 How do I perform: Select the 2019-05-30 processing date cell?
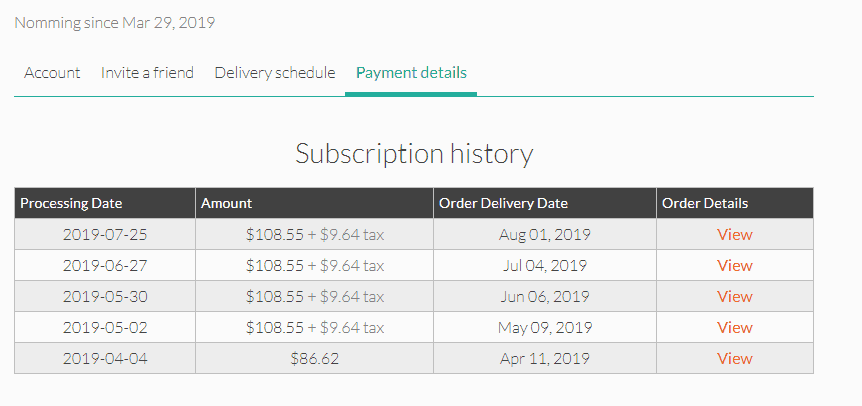coord(105,297)
